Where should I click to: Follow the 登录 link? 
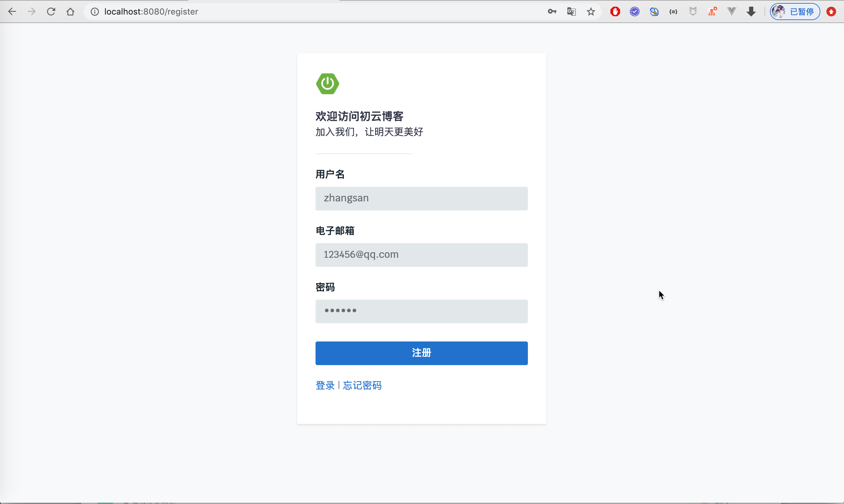[325, 385]
